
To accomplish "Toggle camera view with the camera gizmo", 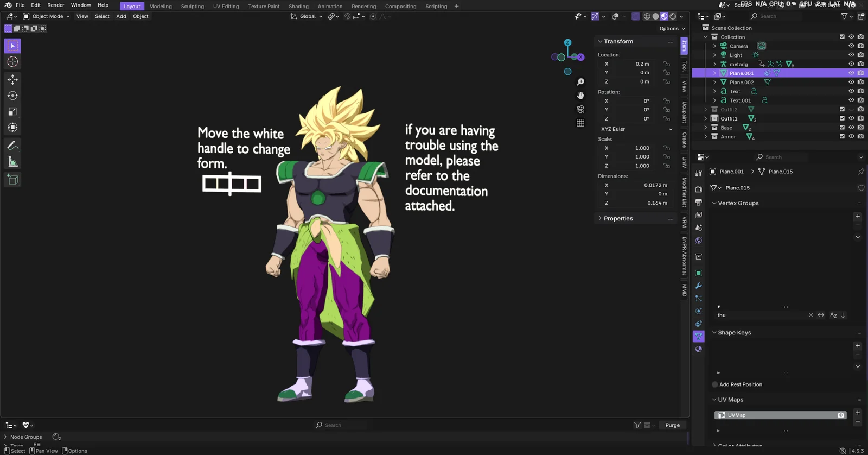I will (x=580, y=109).
